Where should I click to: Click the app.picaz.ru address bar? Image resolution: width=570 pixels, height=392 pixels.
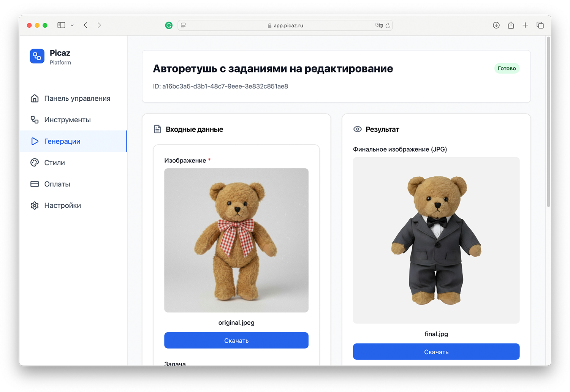tap(288, 25)
